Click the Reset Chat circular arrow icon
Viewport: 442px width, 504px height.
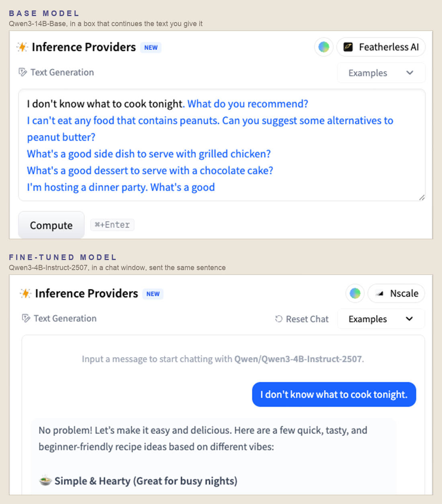coord(278,319)
